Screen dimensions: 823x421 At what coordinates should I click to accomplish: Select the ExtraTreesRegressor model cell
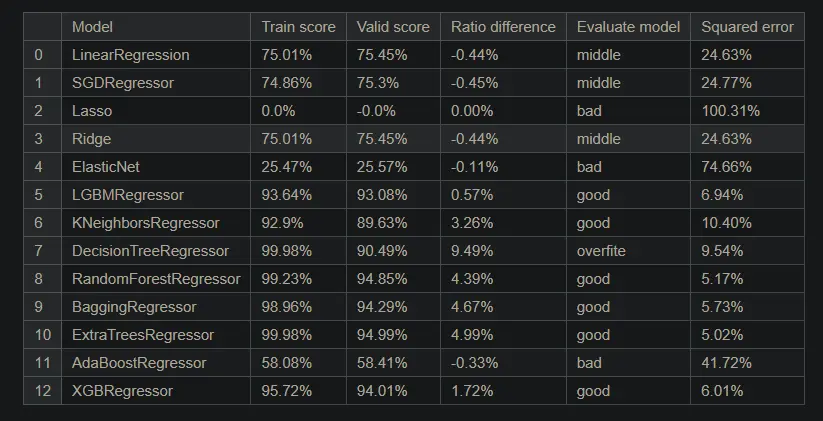[143, 335]
